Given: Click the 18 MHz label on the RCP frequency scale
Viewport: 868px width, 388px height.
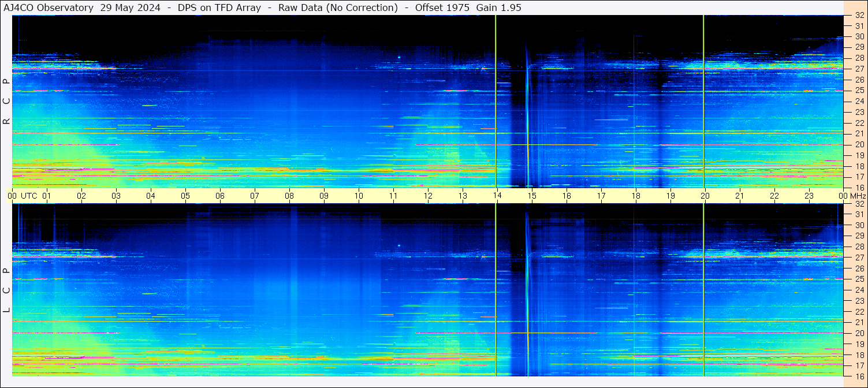Looking at the screenshot, I should click(859, 166).
